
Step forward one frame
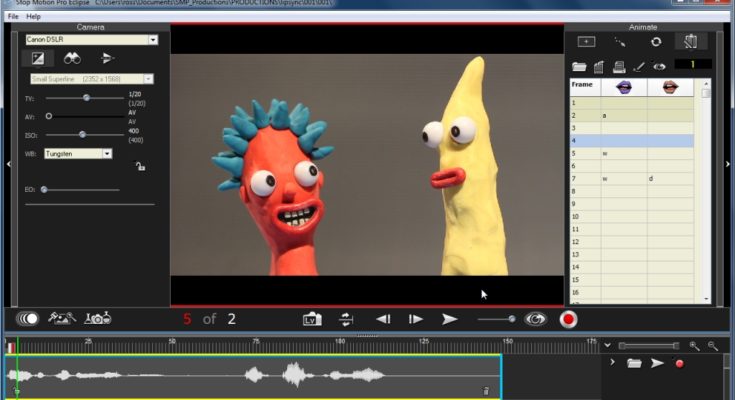[x=415, y=319]
